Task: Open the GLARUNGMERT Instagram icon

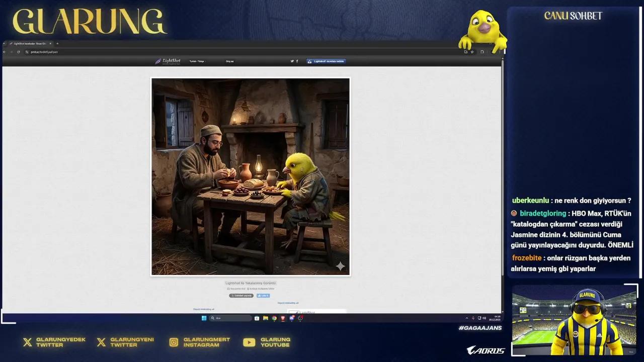Action: 174,342
